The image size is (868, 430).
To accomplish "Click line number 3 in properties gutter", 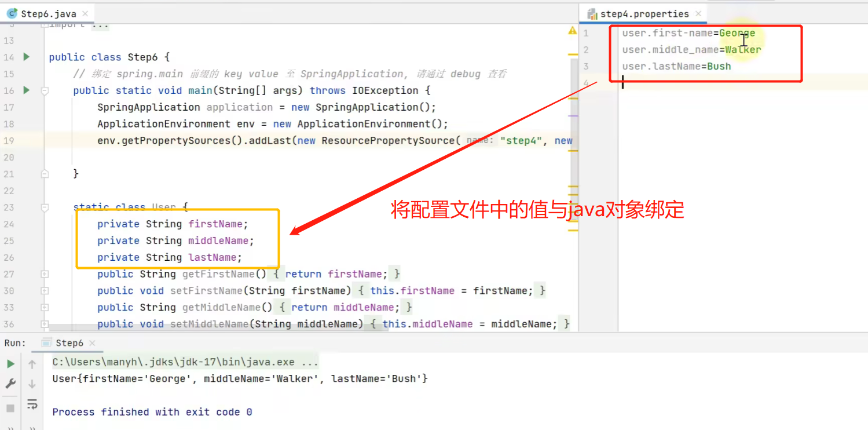I will click(586, 66).
